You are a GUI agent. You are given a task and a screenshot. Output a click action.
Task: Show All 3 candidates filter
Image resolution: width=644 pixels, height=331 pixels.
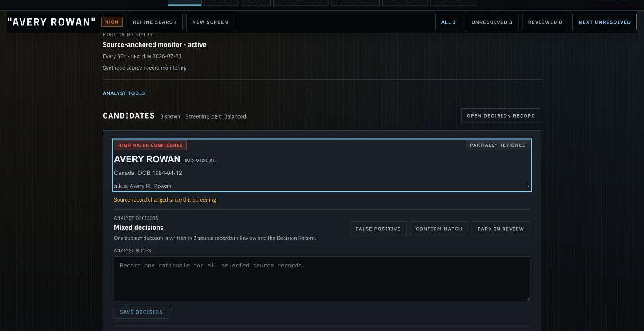(x=449, y=22)
